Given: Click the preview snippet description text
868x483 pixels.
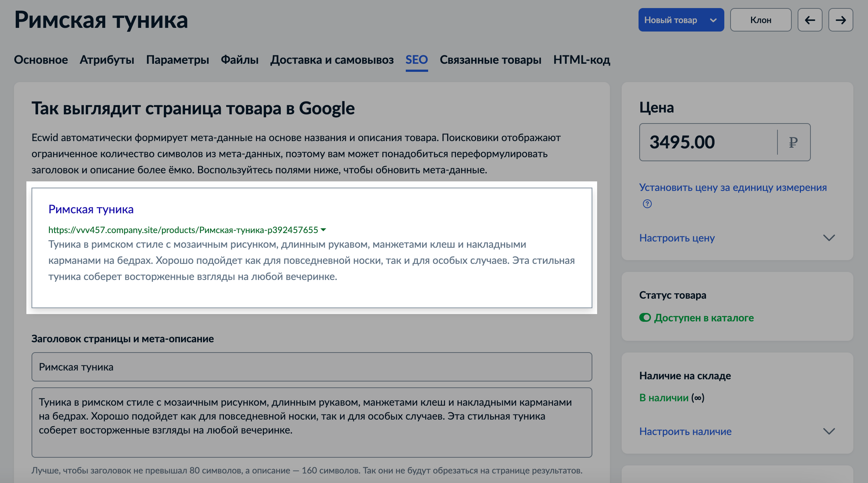Looking at the screenshot, I should [312, 261].
